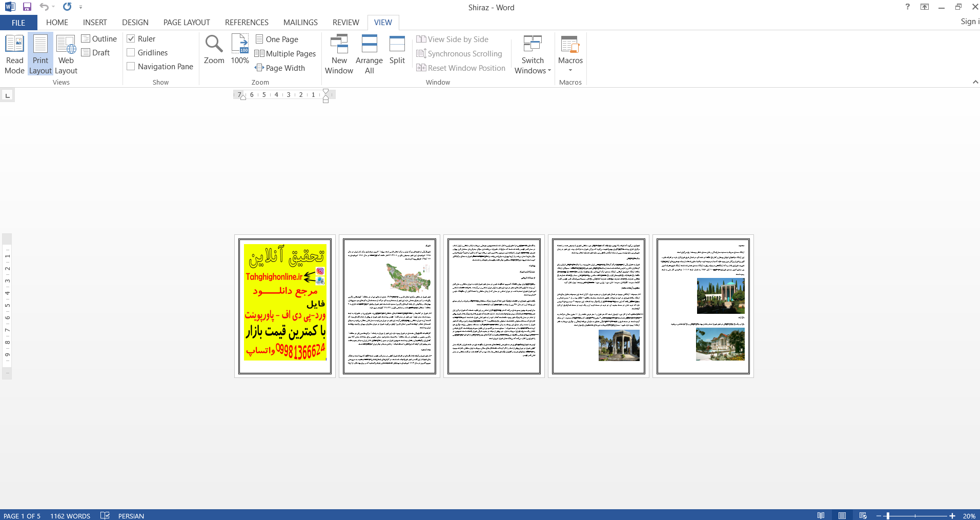Show Multiple Pages zoom
Viewport: 980px width, 520px height.
tap(285, 54)
